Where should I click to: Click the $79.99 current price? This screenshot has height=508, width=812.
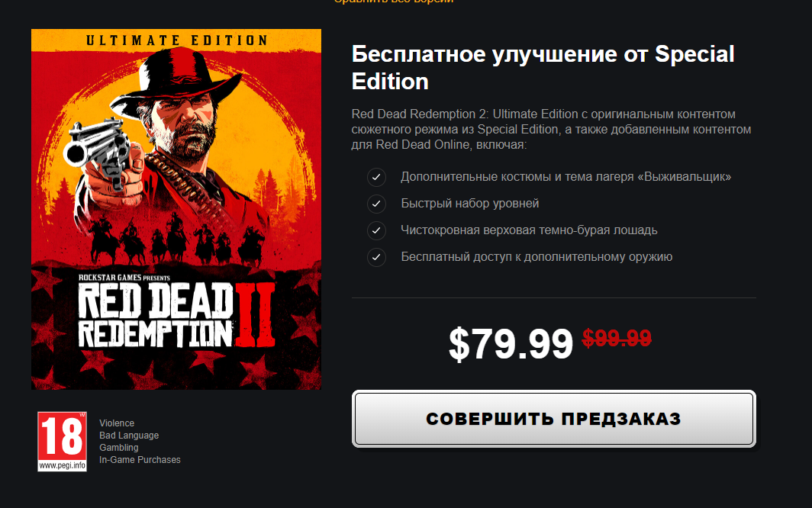click(x=511, y=344)
